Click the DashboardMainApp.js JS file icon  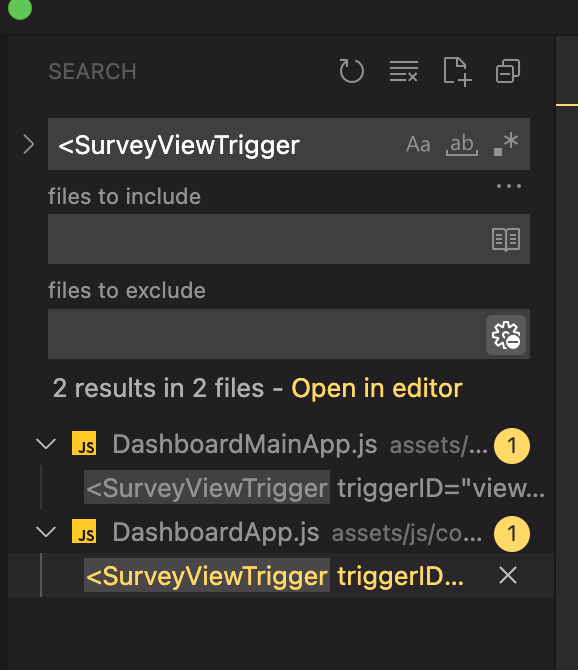(84, 444)
